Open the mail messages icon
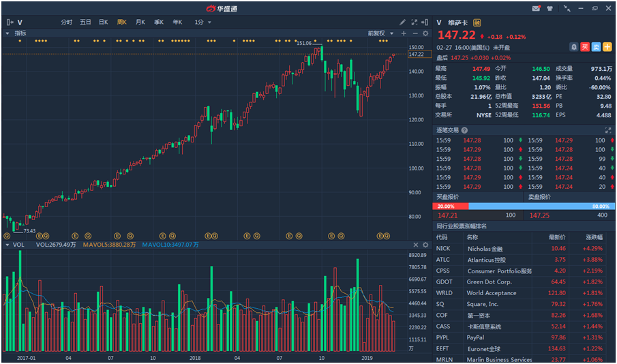The image size is (617, 364). click(x=536, y=8)
